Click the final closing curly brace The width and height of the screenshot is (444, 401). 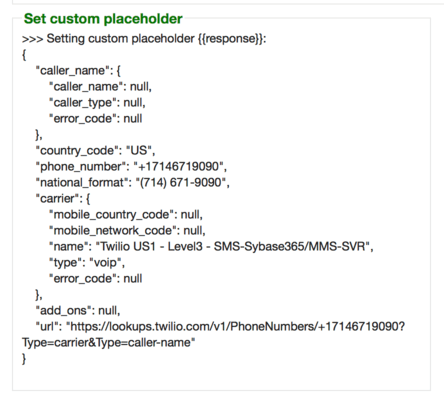tap(24, 359)
